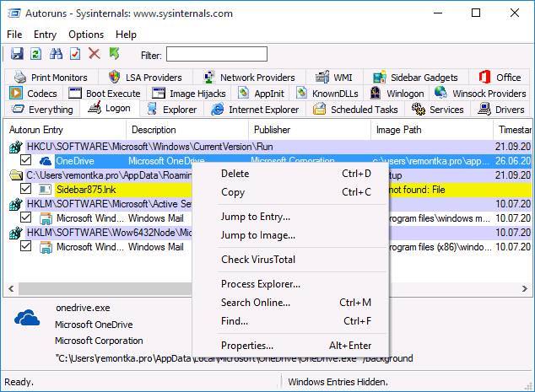Uncheck the Windows Mail checkbox under Wow6432Node
The image size is (535, 392).
coord(25,246)
